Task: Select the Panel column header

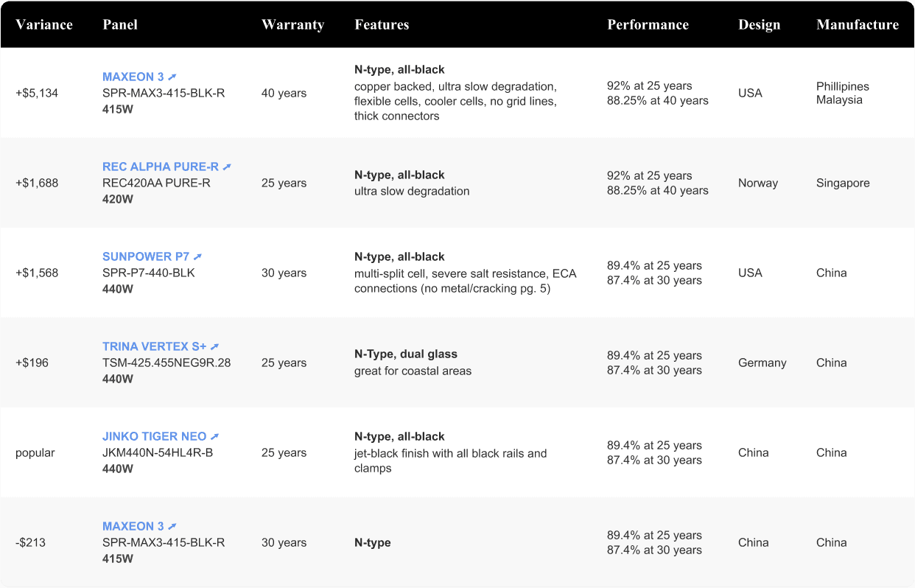Action: tap(120, 25)
